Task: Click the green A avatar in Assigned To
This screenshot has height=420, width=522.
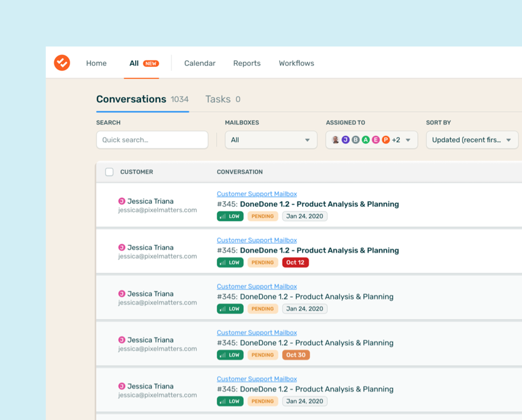Action: [x=366, y=140]
